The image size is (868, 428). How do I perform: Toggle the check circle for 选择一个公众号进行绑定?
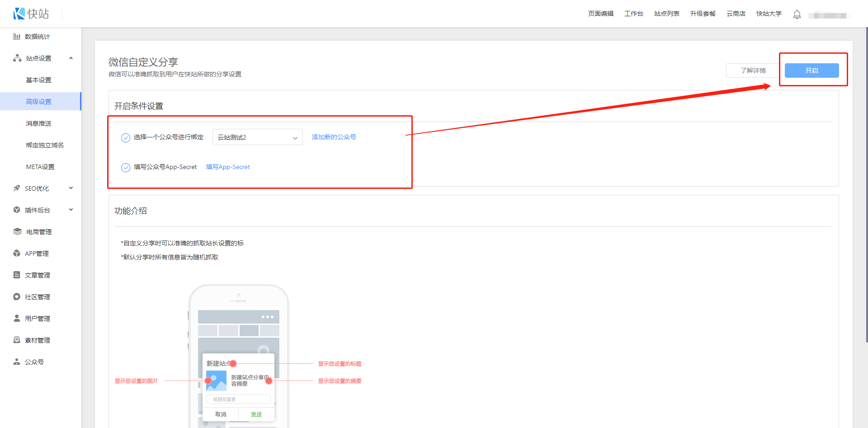click(126, 138)
